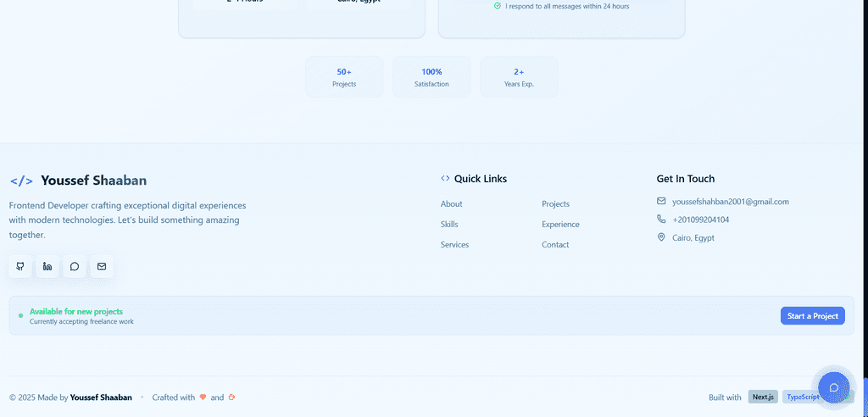This screenshot has height=417, width=868.
Task: Click the Youssef Shaaban brand title
Action: [x=93, y=181]
